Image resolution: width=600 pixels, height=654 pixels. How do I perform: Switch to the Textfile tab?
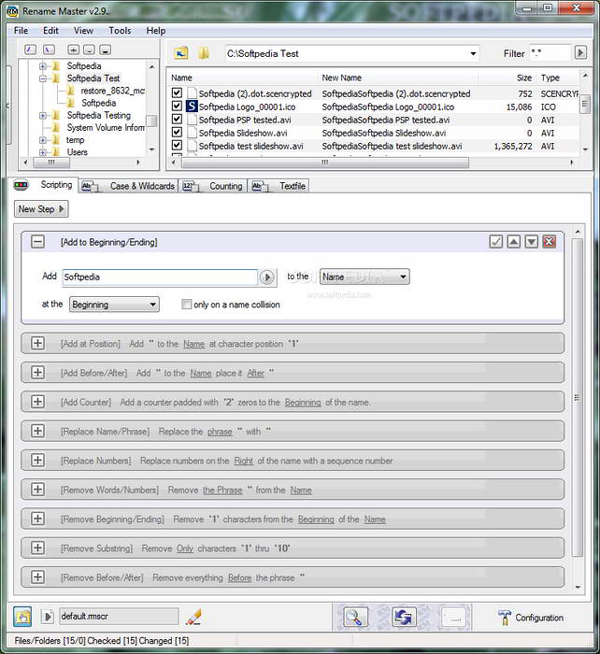tap(279, 186)
